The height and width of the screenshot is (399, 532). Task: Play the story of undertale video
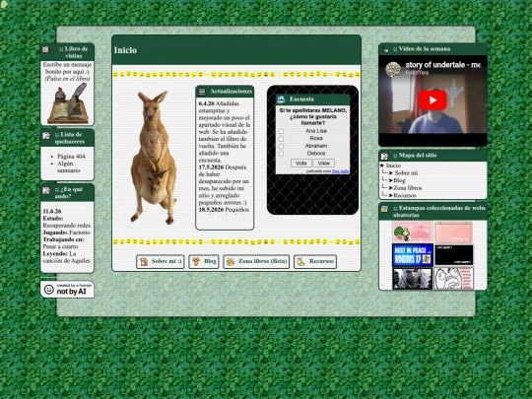click(x=432, y=100)
